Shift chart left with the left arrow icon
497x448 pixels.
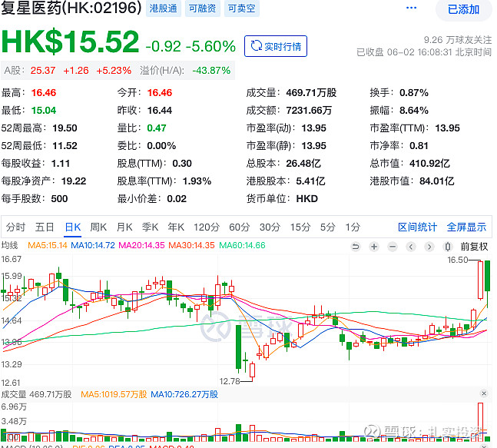(x=411, y=247)
